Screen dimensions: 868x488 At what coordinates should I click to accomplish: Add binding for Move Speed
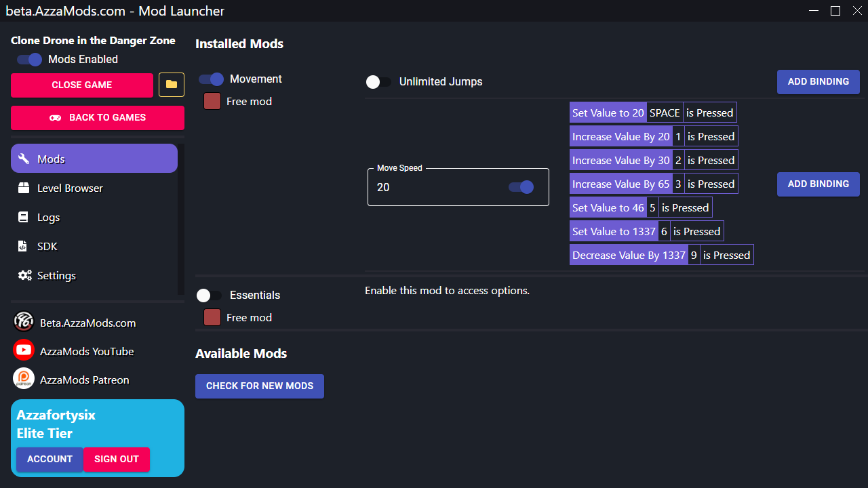(818, 184)
